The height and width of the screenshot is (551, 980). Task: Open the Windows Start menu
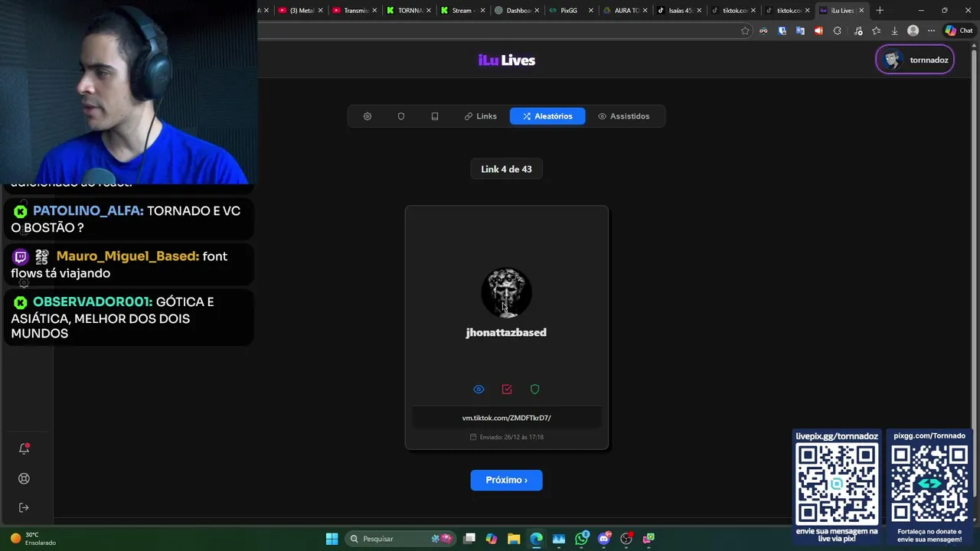332,539
